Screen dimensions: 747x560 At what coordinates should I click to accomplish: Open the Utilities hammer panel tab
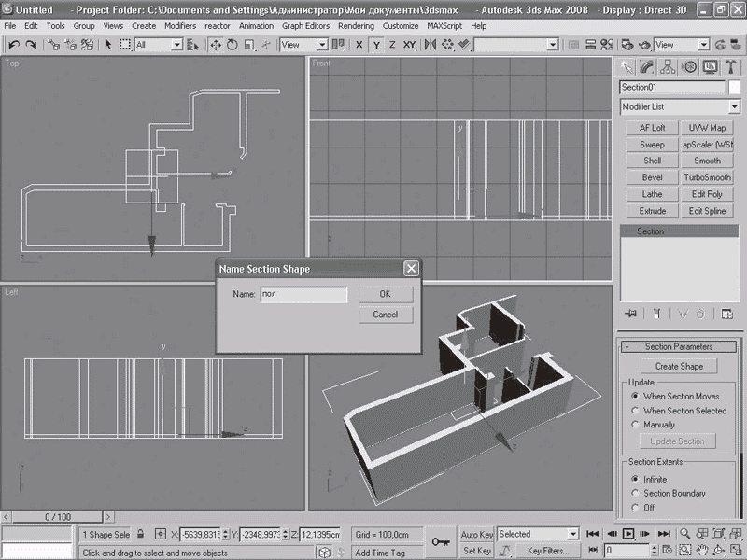pos(731,67)
